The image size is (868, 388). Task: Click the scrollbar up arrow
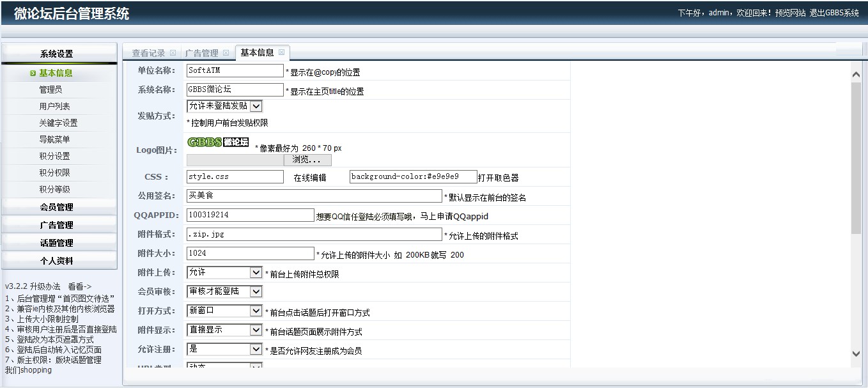(x=856, y=75)
